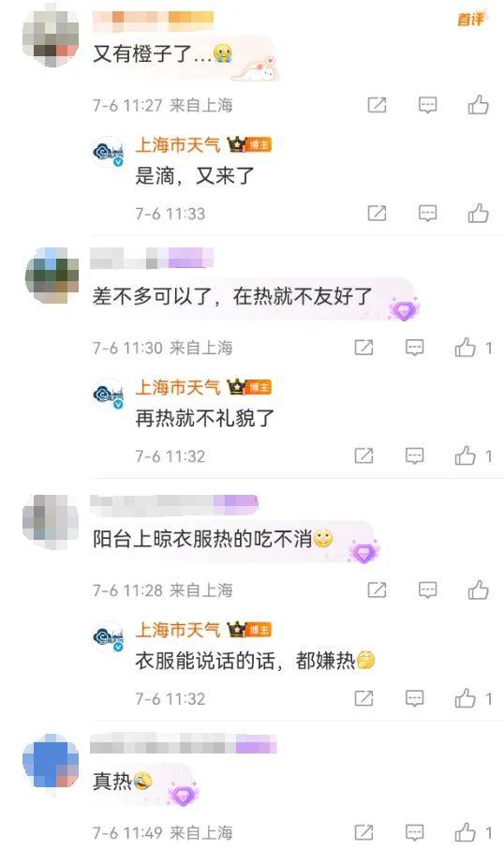This screenshot has height=850, width=504.
Task: Reply to the comment "又有橙子了…"
Action: (427, 105)
